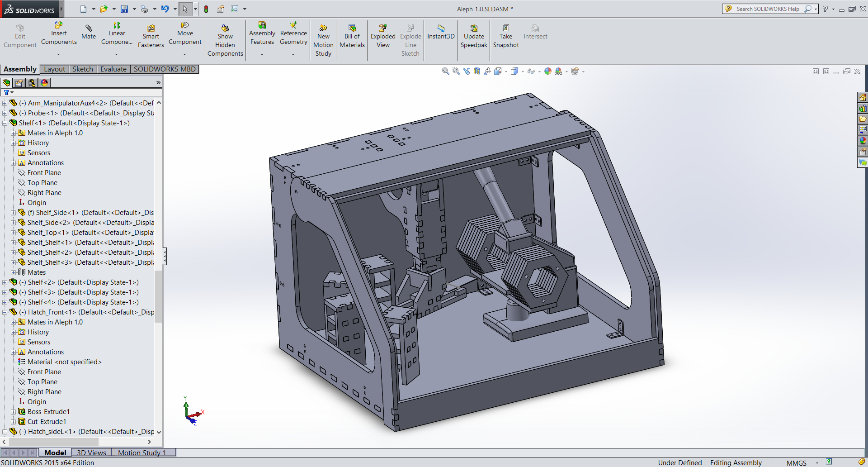Click the Insert Components tool

[x=59, y=33]
